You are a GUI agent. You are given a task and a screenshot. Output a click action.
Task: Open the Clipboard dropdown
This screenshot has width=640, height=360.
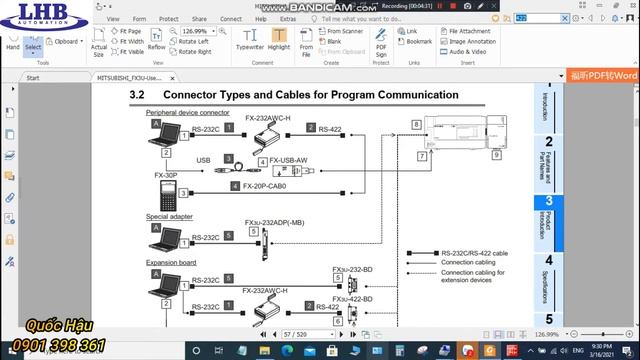(65, 41)
